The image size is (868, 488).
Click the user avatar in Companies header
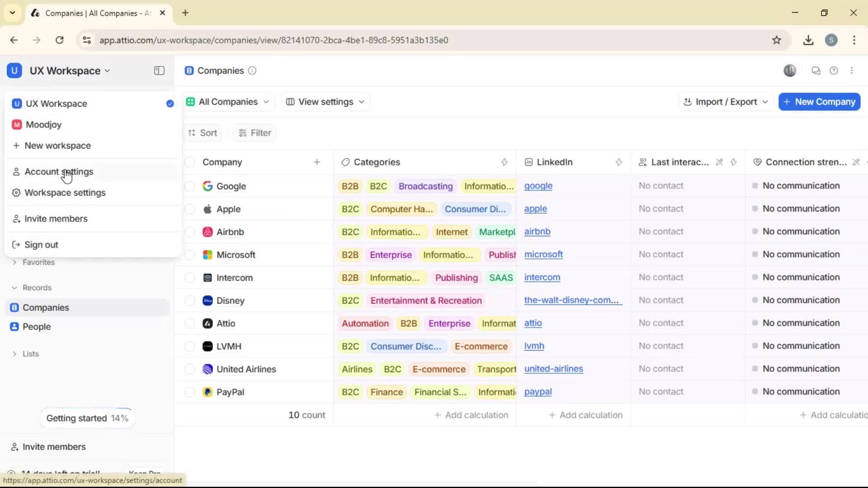coord(790,70)
